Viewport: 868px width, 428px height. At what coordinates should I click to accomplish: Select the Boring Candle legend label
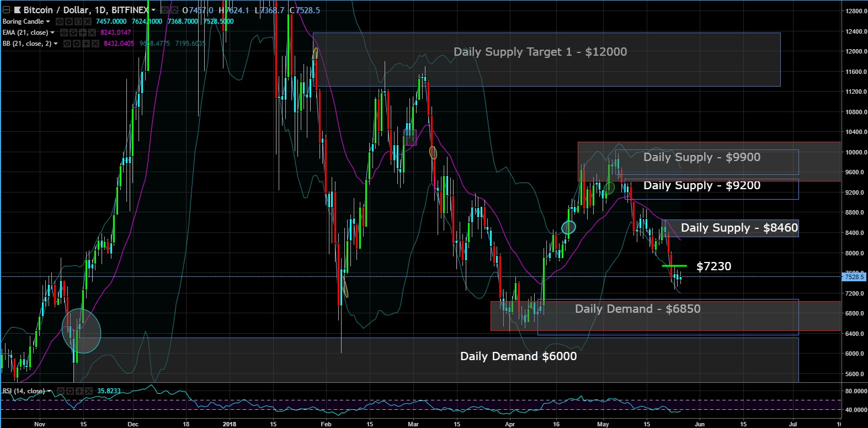coord(23,22)
